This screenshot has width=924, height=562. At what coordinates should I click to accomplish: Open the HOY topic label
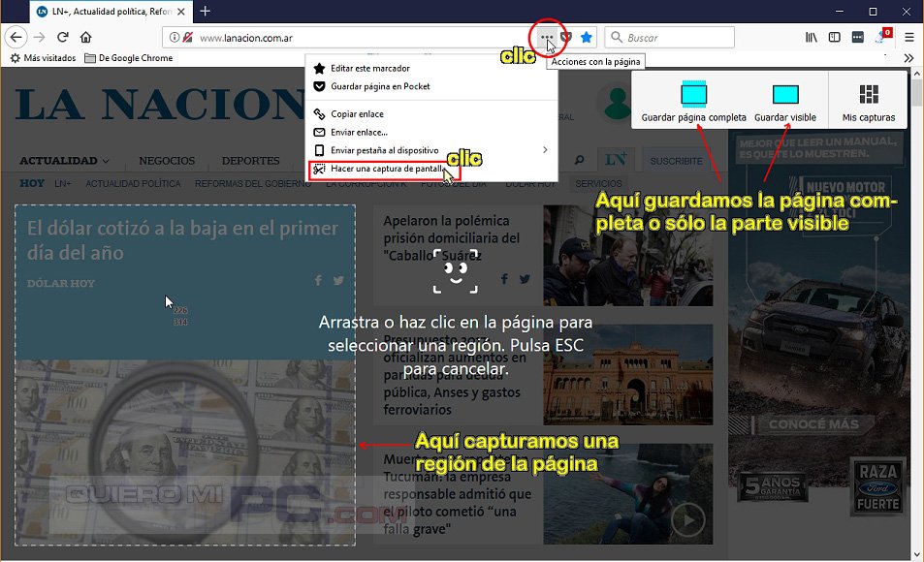(x=32, y=183)
